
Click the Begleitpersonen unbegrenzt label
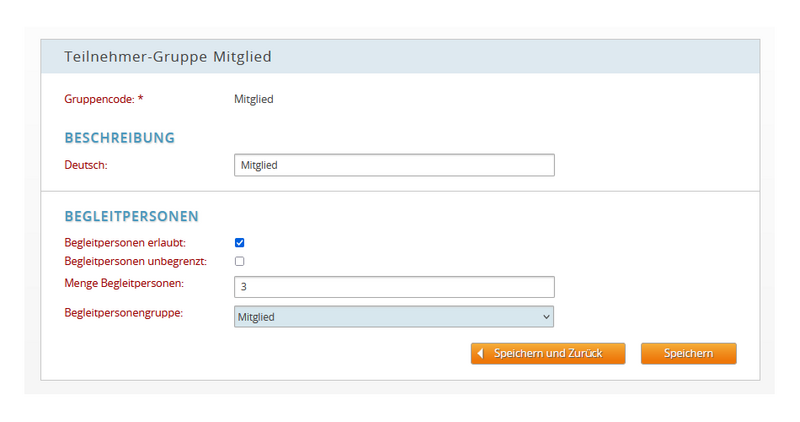[136, 261]
